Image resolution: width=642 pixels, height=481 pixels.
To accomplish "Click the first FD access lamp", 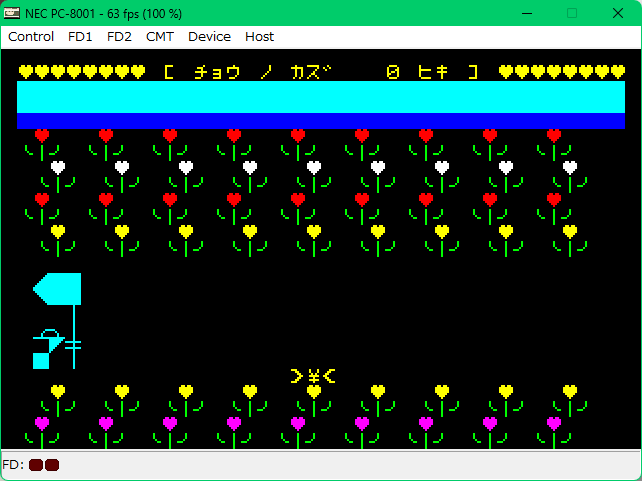I will click(36, 465).
